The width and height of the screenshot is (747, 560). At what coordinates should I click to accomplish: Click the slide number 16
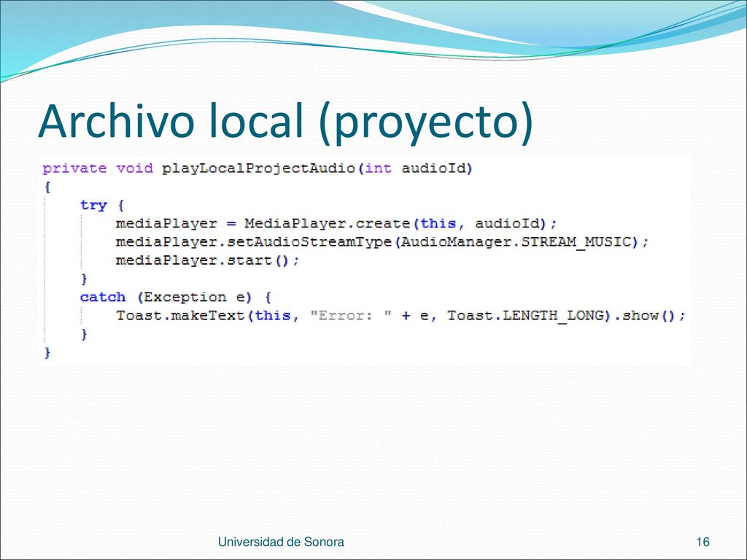pyautogui.click(x=703, y=542)
